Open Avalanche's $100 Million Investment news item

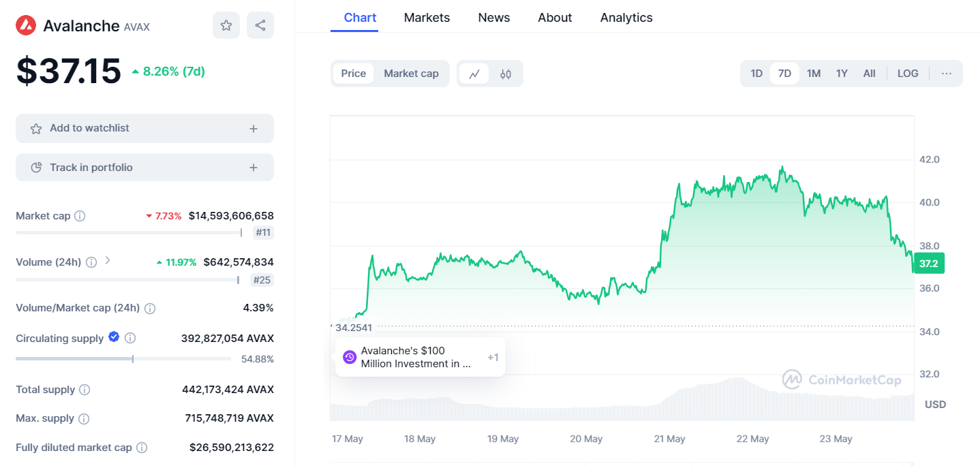420,357
